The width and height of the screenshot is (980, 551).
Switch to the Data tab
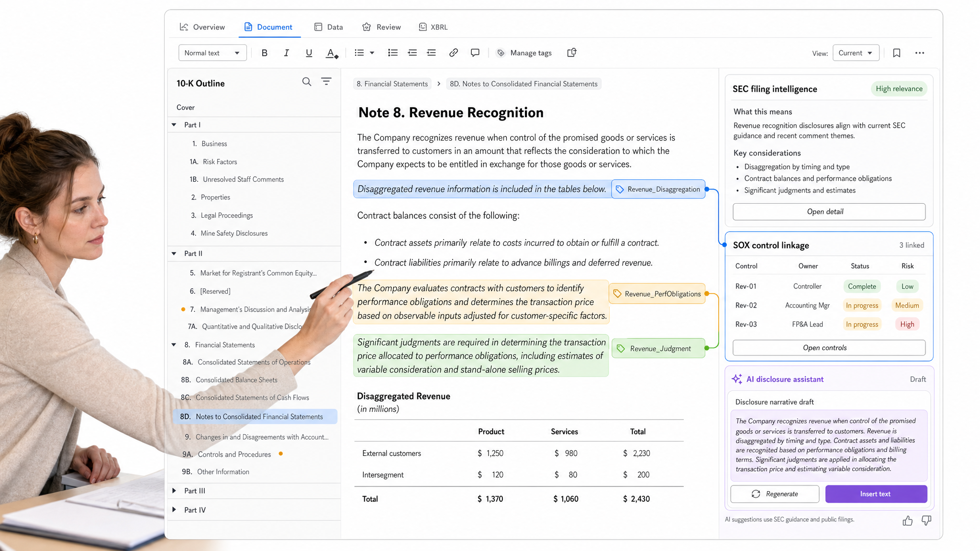pyautogui.click(x=328, y=27)
